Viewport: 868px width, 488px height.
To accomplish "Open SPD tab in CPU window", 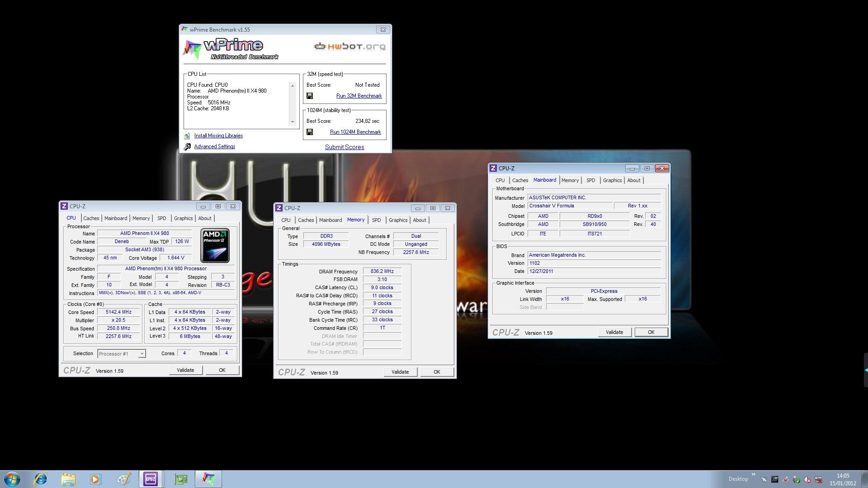I will (x=162, y=218).
